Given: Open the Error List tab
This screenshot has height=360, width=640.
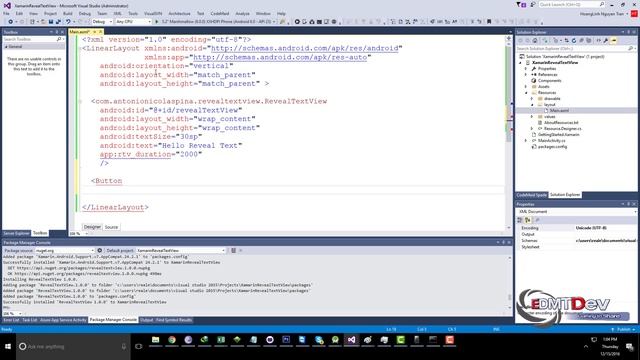Looking at the screenshot, I should [x=11, y=320].
